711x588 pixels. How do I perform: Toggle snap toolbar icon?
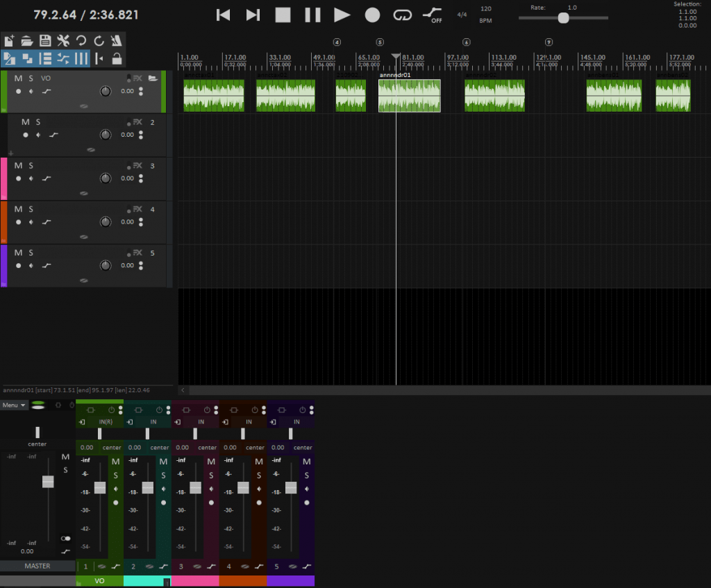coord(99,58)
